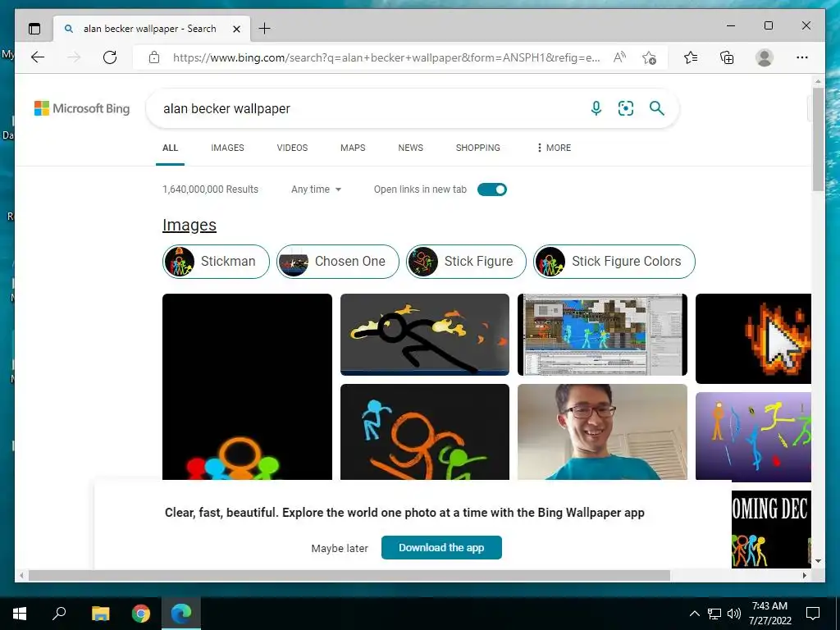Viewport: 840px width, 630px height.
Task: Open the Images heading link
Action: [x=189, y=225]
